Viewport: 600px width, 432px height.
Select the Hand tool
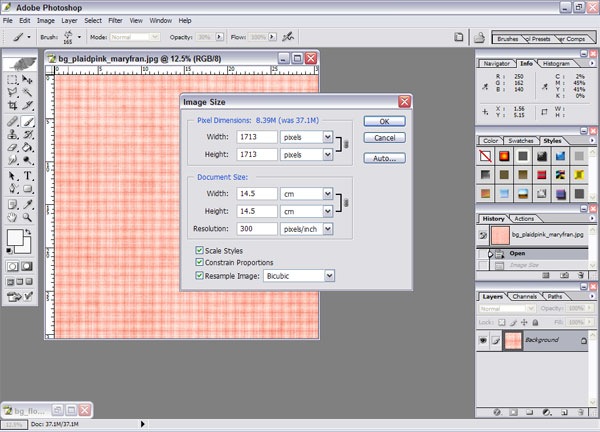pos(12,215)
